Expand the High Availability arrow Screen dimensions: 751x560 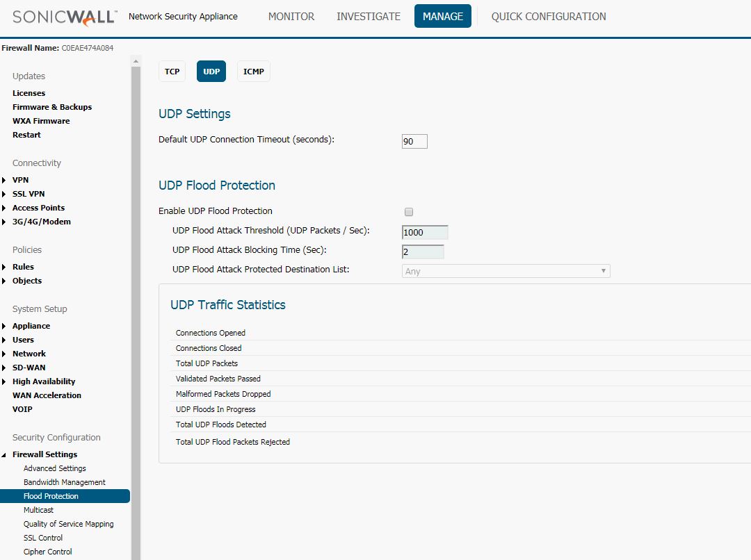(4, 381)
